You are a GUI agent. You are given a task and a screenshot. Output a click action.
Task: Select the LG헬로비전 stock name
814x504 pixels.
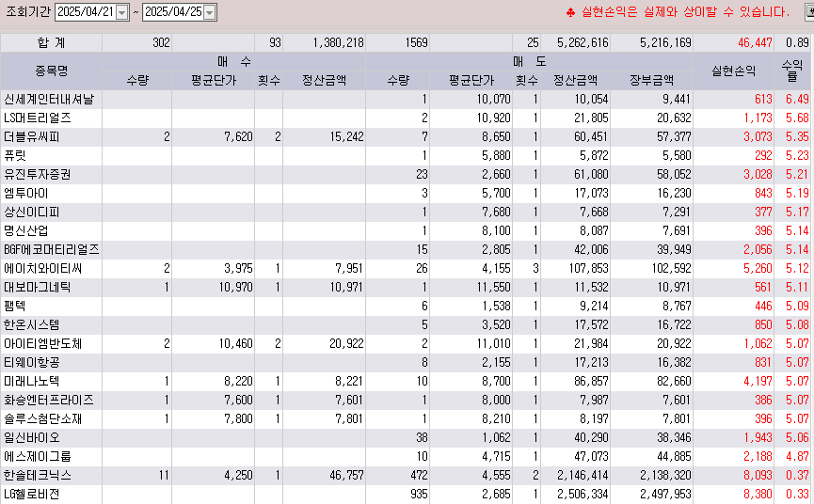(x=31, y=495)
